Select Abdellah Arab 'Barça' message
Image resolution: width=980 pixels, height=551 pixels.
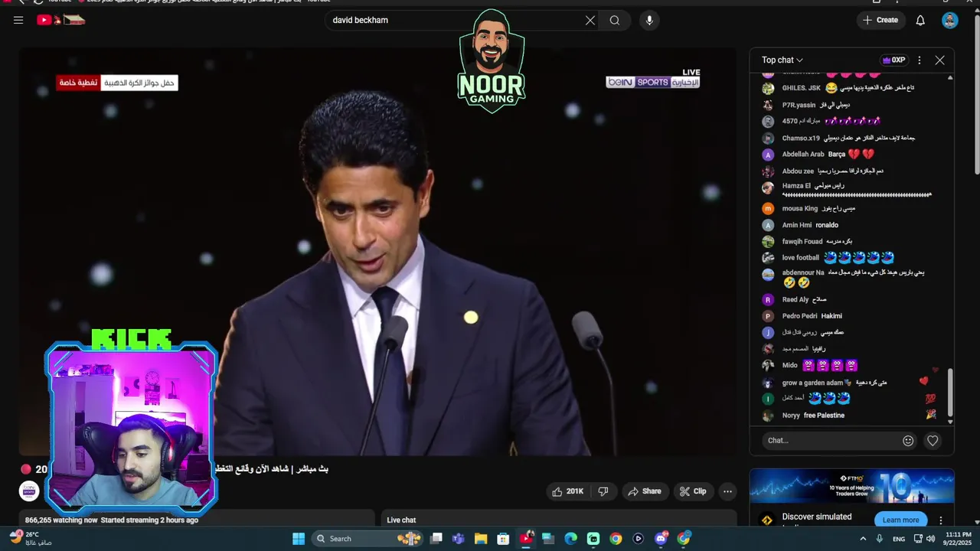pyautogui.click(x=836, y=155)
